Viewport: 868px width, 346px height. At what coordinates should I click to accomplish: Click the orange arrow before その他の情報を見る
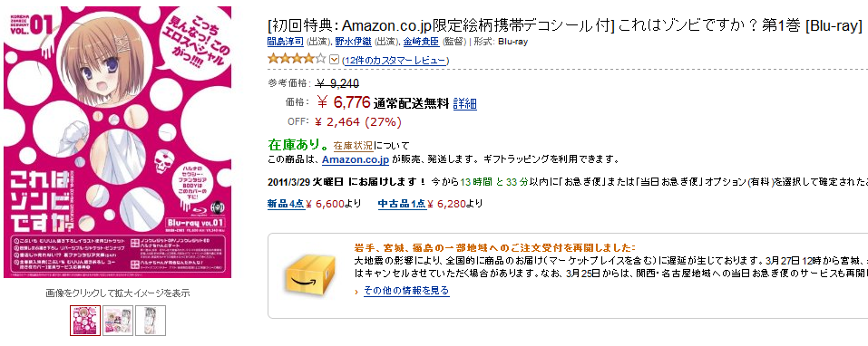click(x=357, y=291)
